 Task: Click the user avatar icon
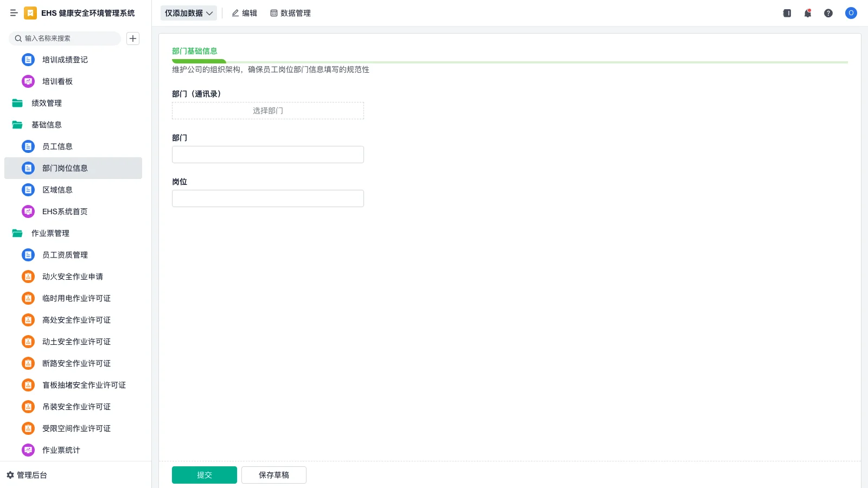[851, 13]
